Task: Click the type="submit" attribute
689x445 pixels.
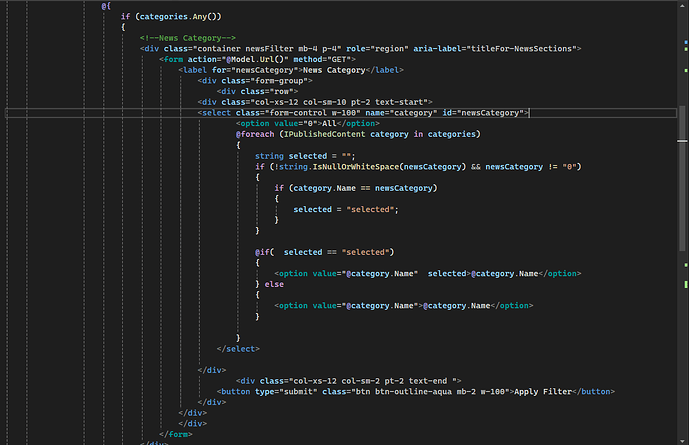Action: [x=286, y=391]
